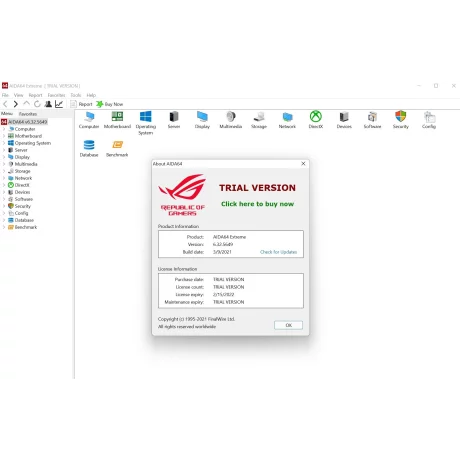Refresh the page with the circular arrow
This screenshot has width=460, height=460.
pyautogui.click(x=37, y=104)
